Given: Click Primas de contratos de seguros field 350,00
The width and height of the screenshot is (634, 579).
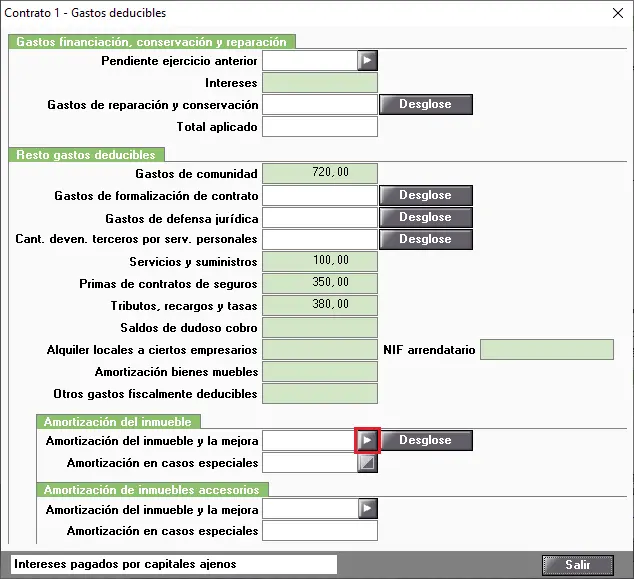Looking at the screenshot, I should click(x=320, y=283).
